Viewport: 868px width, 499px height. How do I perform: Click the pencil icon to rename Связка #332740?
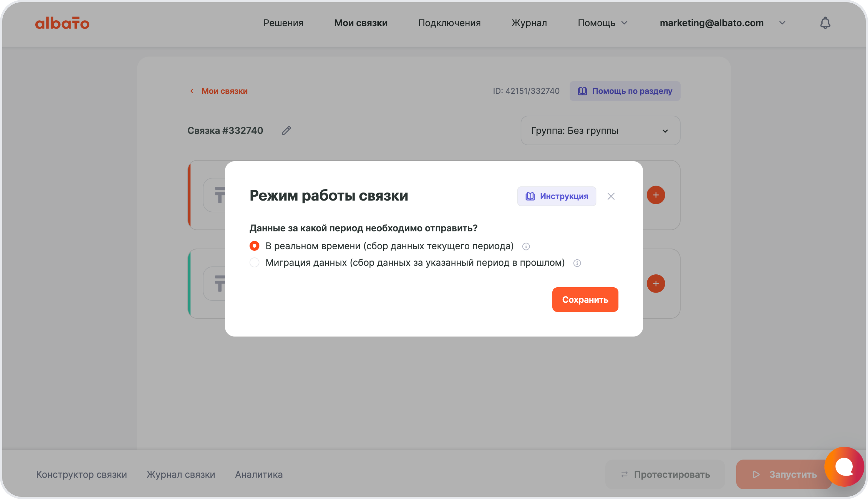pyautogui.click(x=286, y=131)
